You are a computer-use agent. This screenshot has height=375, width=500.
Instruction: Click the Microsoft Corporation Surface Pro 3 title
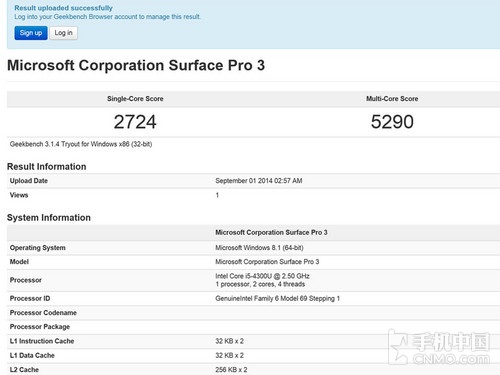pos(136,65)
